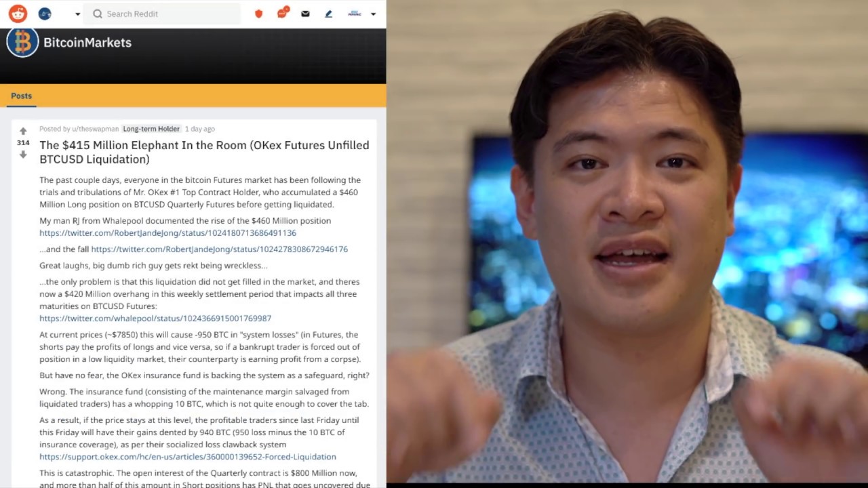868x488 pixels.
Task: Select the Posts tab
Action: (x=21, y=96)
